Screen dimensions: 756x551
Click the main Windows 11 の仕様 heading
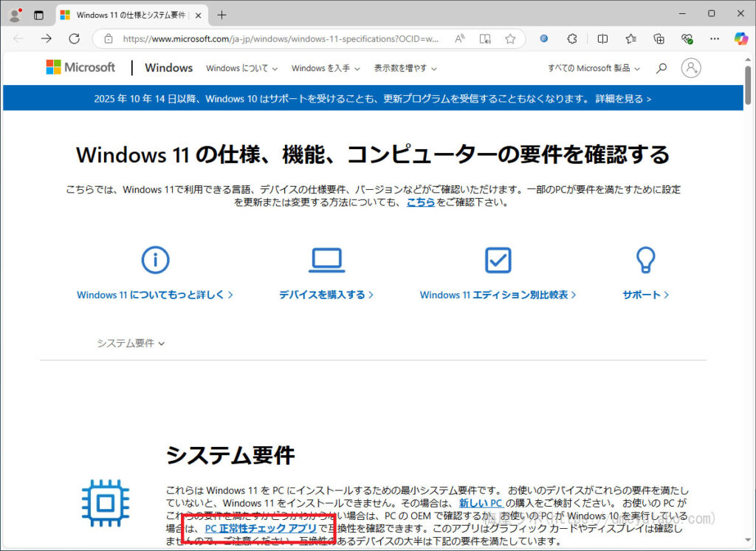(373, 154)
